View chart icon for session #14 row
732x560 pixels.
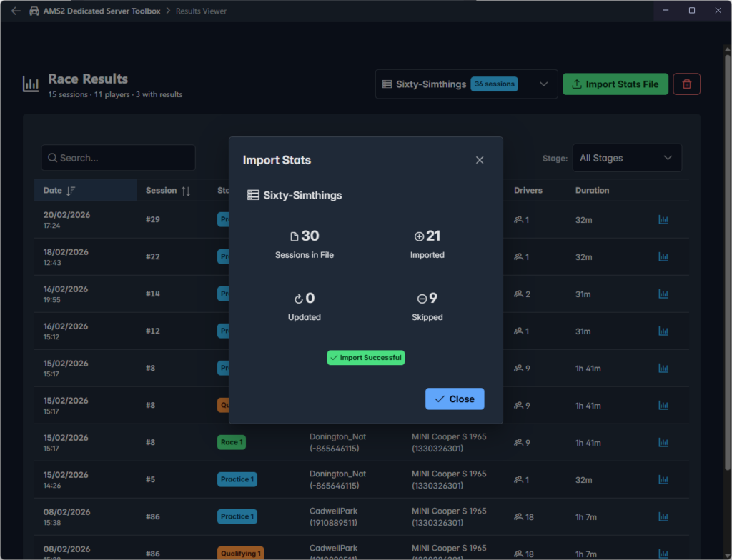tap(663, 294)
